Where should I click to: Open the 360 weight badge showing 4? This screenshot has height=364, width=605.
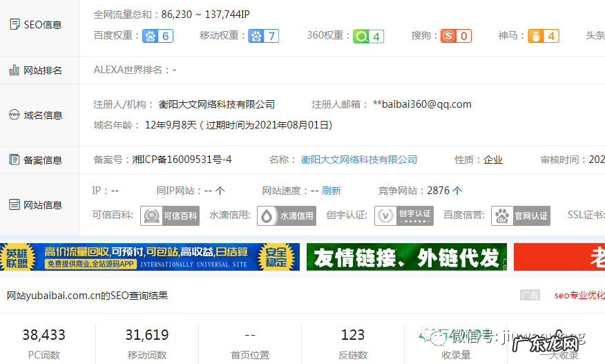pos(369,37)
